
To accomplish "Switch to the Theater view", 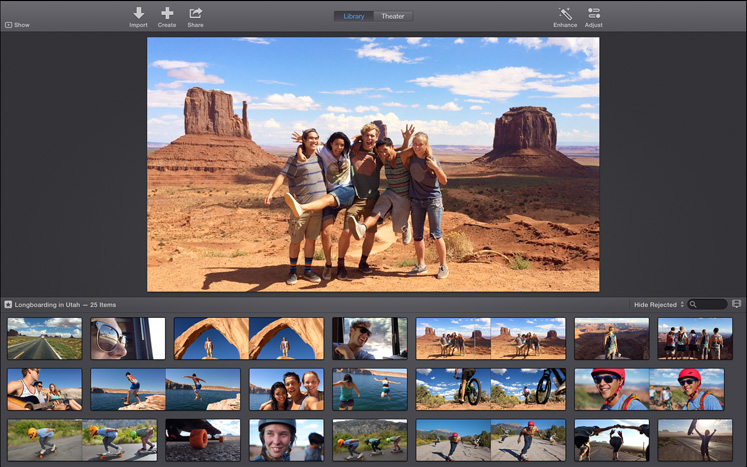I will 393,17.
